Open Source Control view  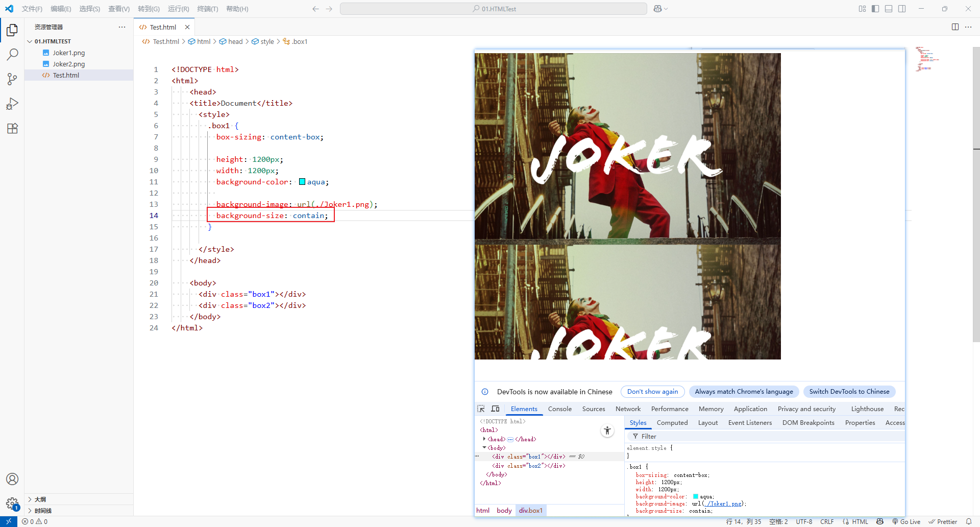click(x=12, y=79)
